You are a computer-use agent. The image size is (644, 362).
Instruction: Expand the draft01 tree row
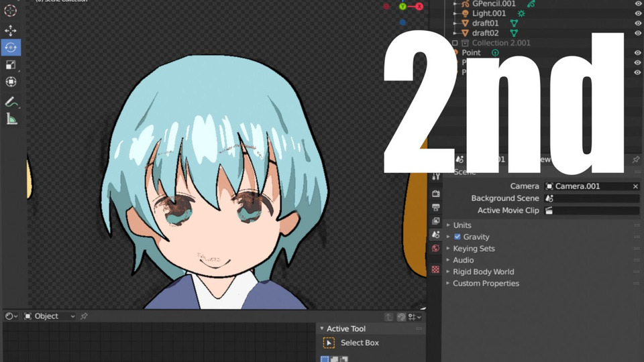tap(455, 23)
